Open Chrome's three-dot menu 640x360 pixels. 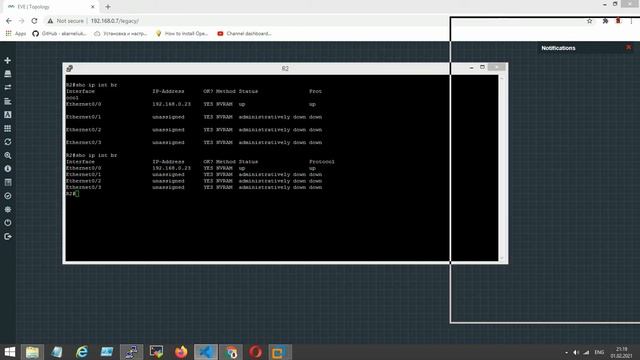point(631,21)
